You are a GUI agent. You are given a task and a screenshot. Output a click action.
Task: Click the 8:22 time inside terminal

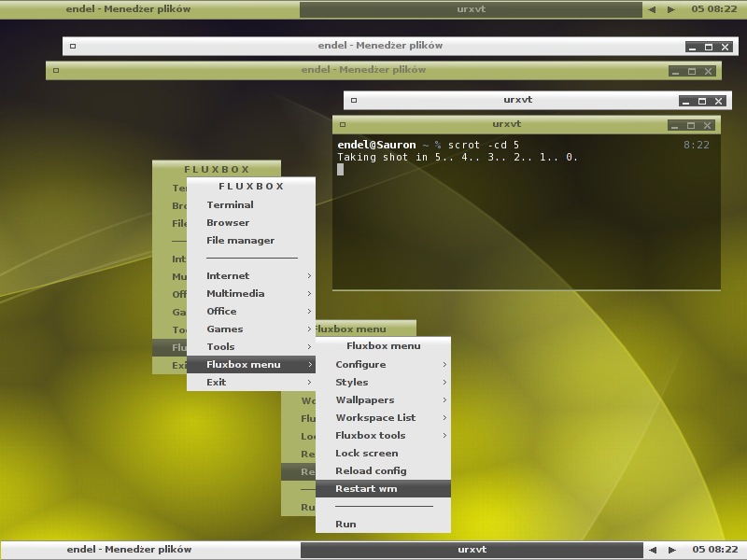coord(697,145)
